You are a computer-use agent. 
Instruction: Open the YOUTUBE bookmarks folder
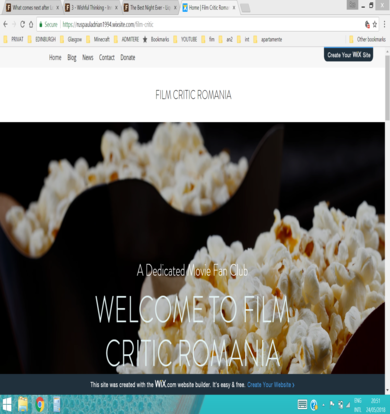pyautogui.click(x=185, y=39)
